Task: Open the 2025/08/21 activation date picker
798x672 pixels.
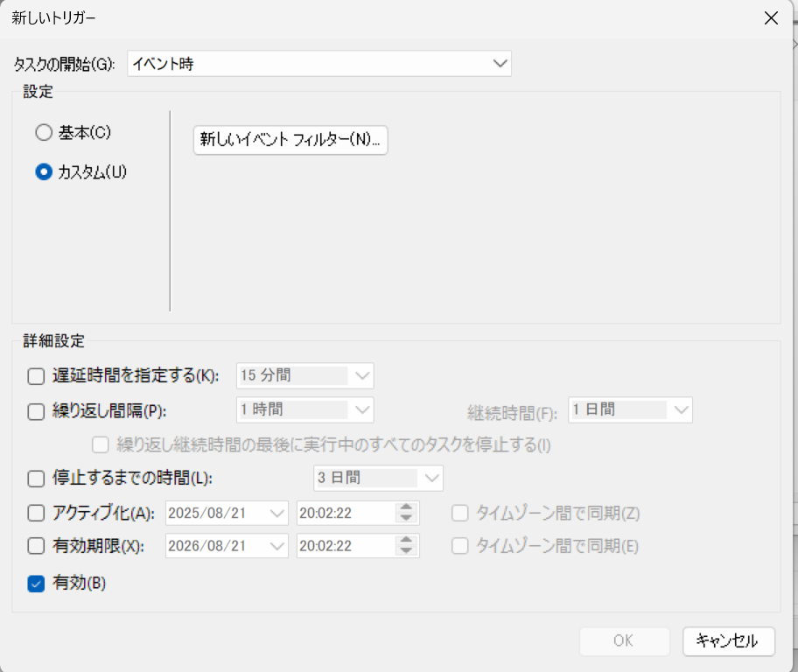Action: [227, 513]
